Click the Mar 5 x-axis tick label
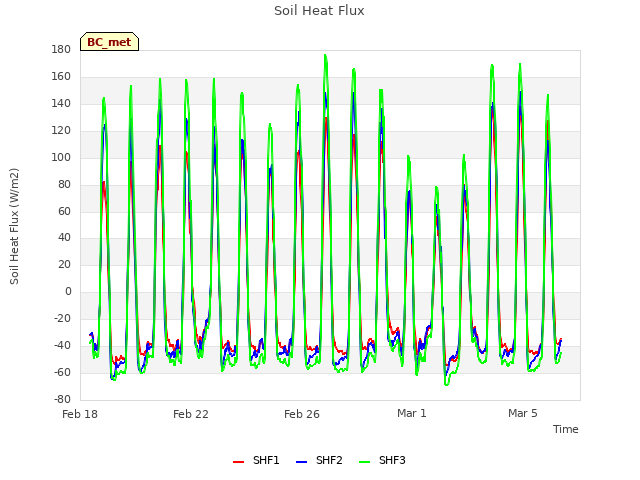 [523, 413]
